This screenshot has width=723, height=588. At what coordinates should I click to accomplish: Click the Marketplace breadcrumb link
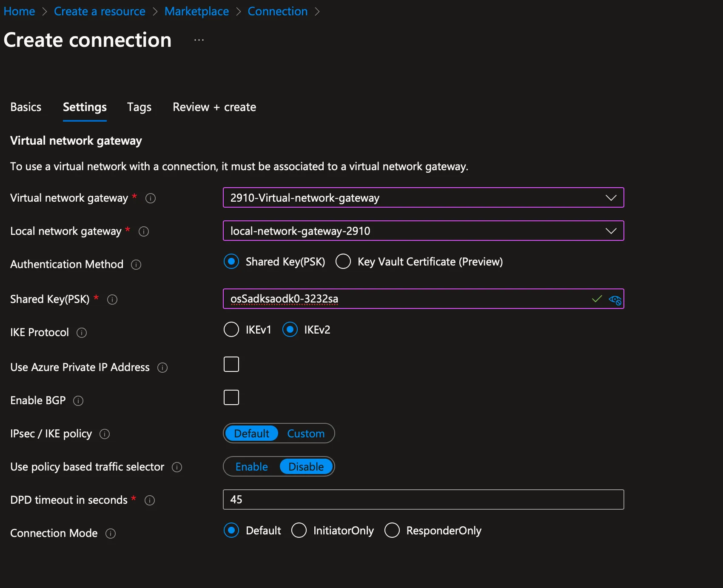tap(196, 11)
